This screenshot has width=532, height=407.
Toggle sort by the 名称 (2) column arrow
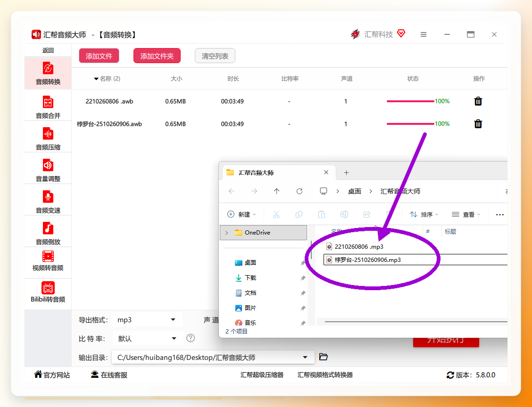96,79
